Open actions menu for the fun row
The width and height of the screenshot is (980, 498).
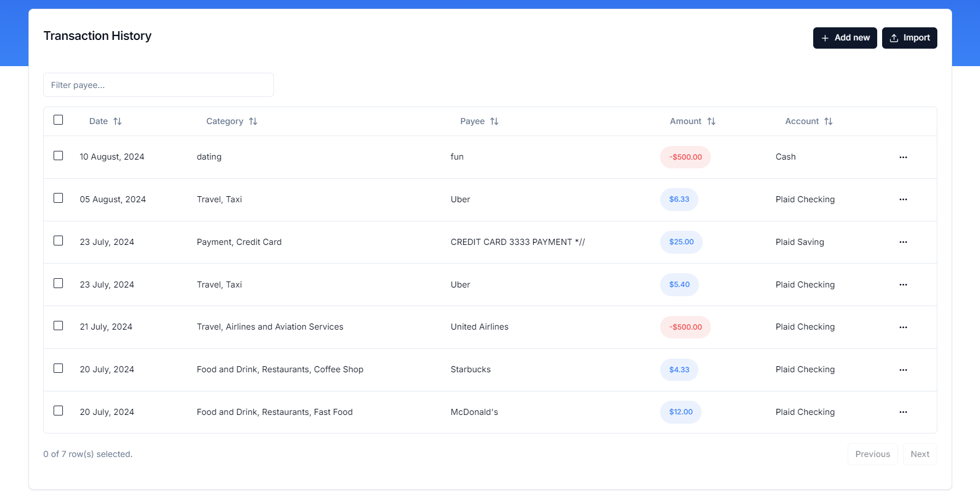903,157
